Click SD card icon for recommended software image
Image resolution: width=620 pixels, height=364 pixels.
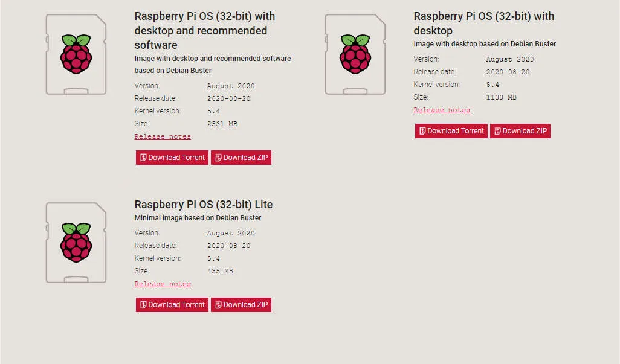pos(76,54)
